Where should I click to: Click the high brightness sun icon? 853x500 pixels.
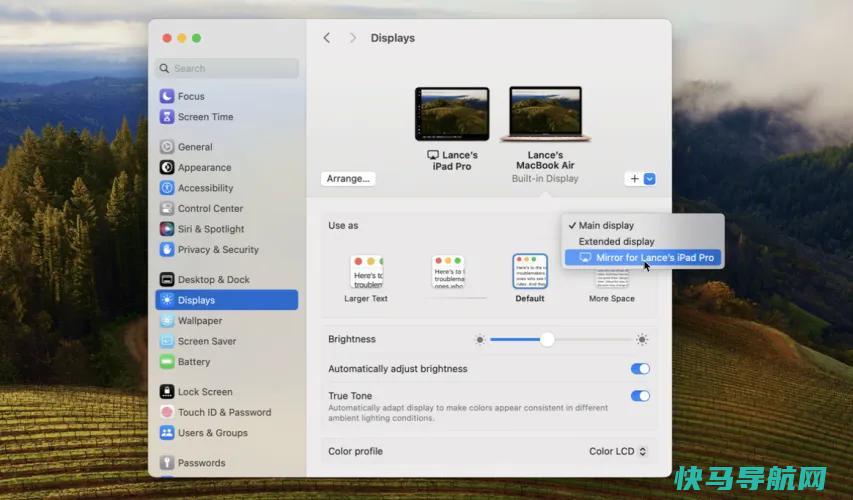tap(642, 339)
